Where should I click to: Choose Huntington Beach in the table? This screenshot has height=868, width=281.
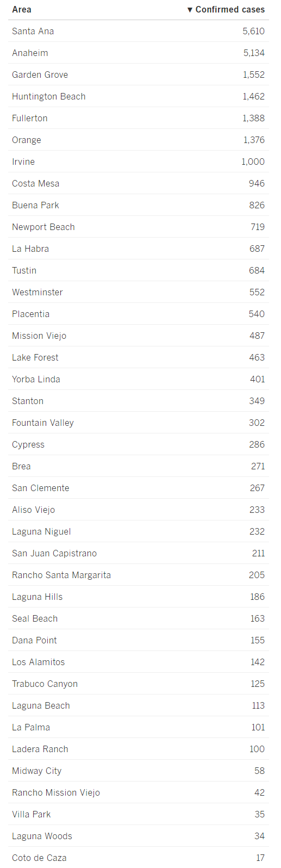tap(49, 96)
